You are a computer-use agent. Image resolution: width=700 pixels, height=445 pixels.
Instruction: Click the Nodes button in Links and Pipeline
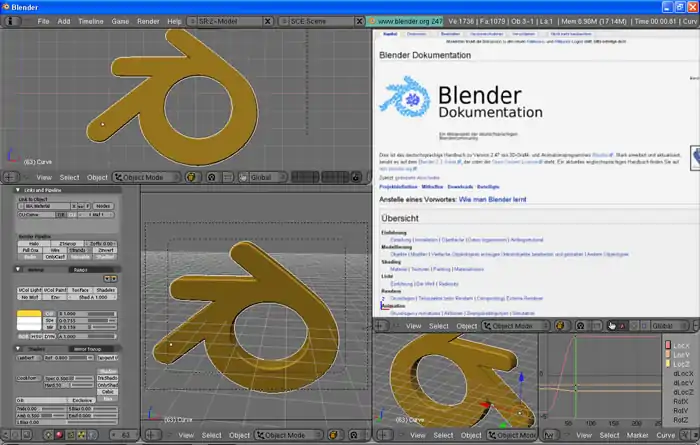(103, 206)
